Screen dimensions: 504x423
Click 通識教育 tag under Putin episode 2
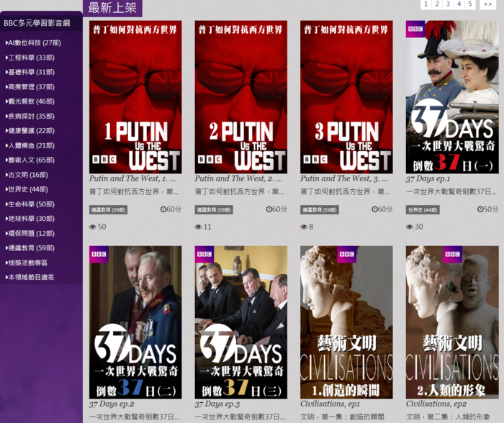pos(214,210)
